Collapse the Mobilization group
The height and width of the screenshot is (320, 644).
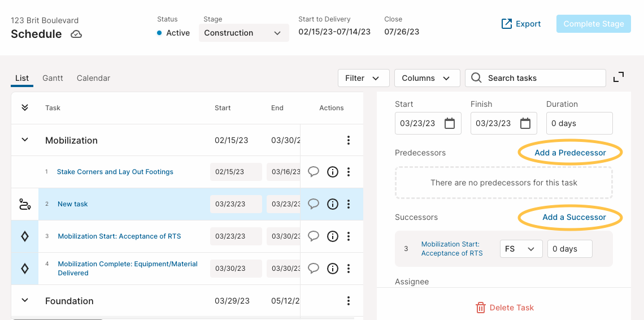pos(25,140)
